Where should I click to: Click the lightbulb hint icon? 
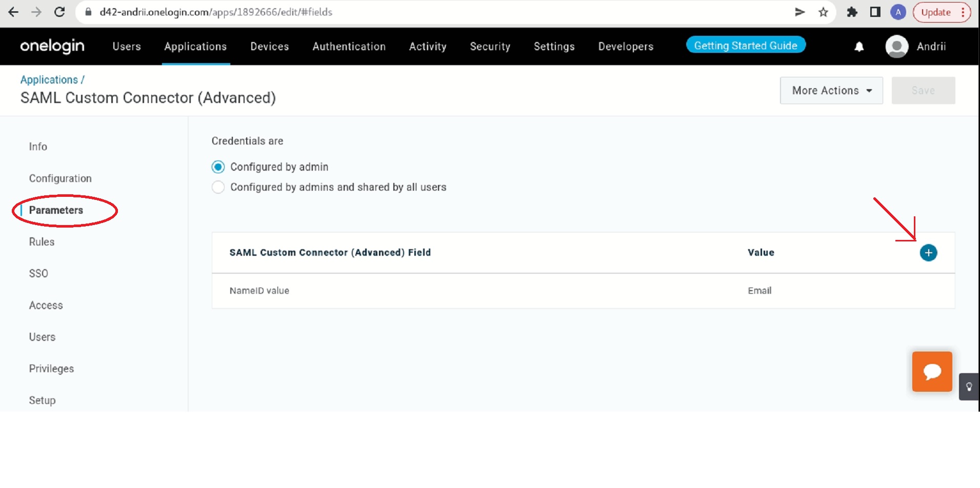pos(969,387)
